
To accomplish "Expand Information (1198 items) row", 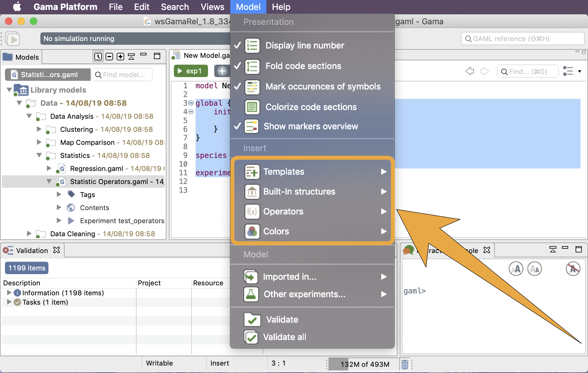I will coord(9,292).
